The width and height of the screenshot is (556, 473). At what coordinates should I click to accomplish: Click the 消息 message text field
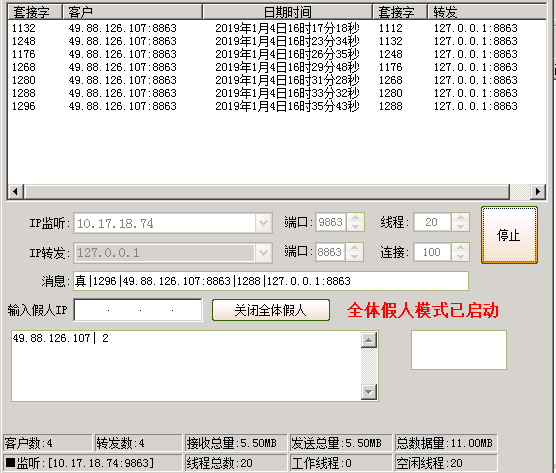tap(271, 281)
